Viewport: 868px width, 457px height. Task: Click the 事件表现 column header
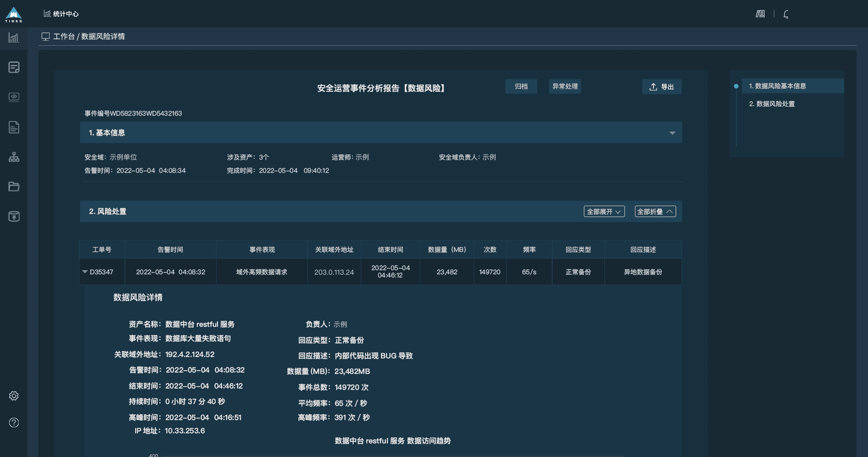pos(262,250)
